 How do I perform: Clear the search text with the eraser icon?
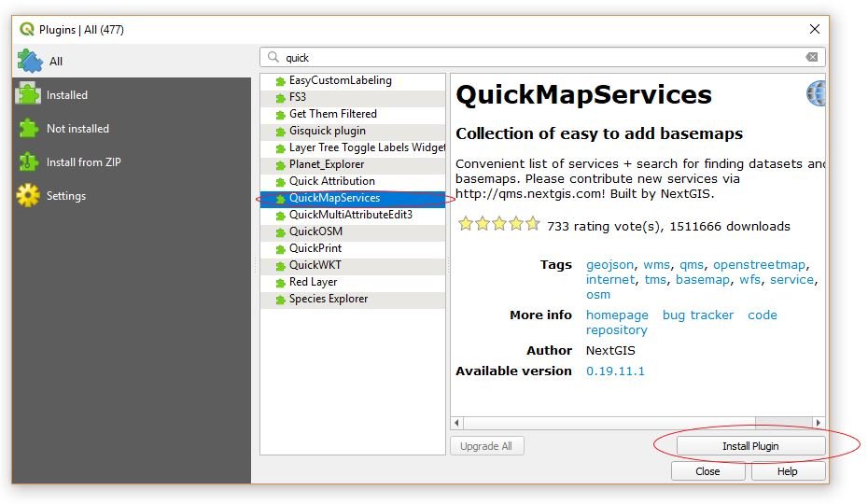[812, 57]
